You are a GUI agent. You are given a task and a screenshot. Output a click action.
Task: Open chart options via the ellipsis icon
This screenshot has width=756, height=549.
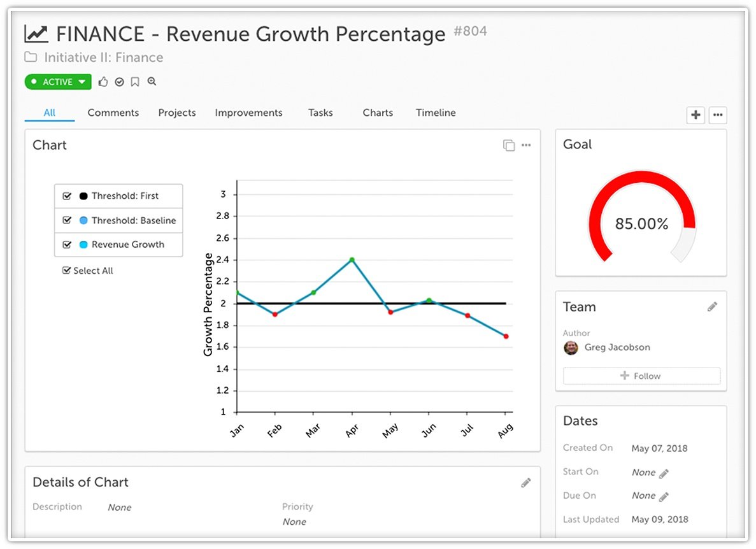click(x=526, y=145)
